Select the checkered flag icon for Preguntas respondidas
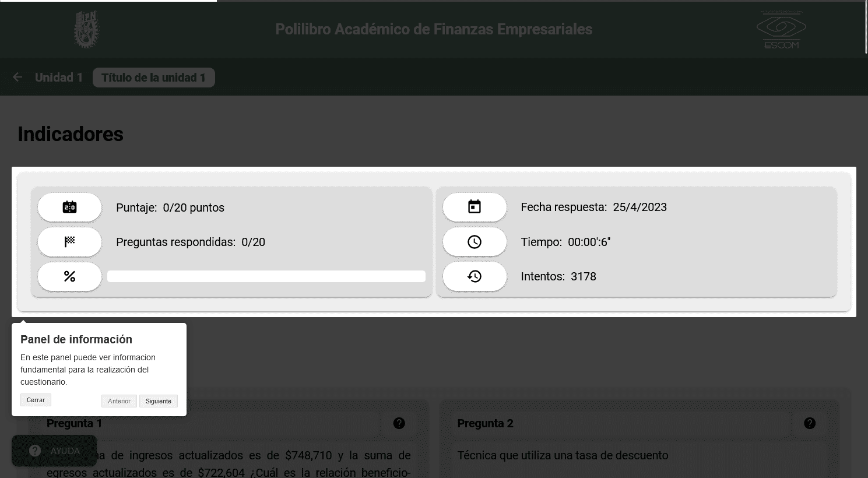The width and height of the screenshot is (868, 478). click(69, 241)
